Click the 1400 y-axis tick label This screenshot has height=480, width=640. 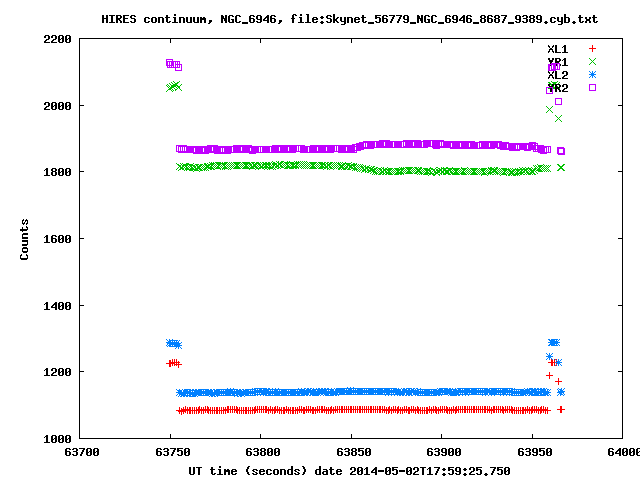tap(57, 306)
